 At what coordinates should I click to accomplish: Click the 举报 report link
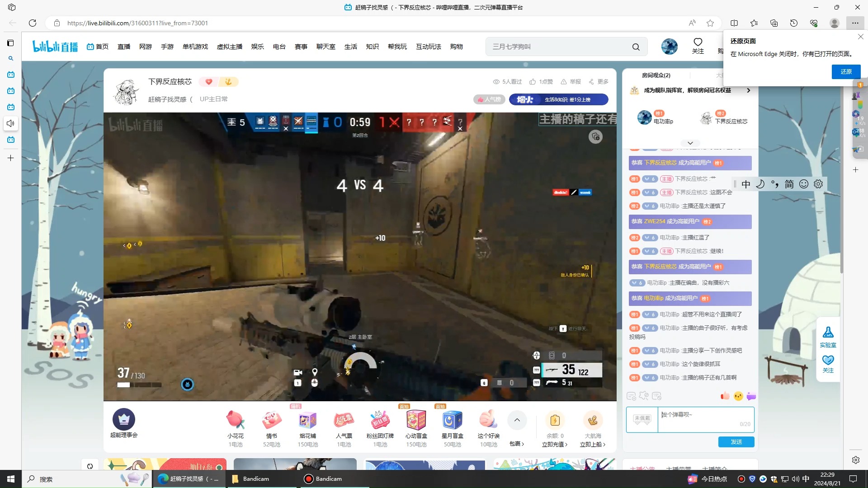(571, 82)
